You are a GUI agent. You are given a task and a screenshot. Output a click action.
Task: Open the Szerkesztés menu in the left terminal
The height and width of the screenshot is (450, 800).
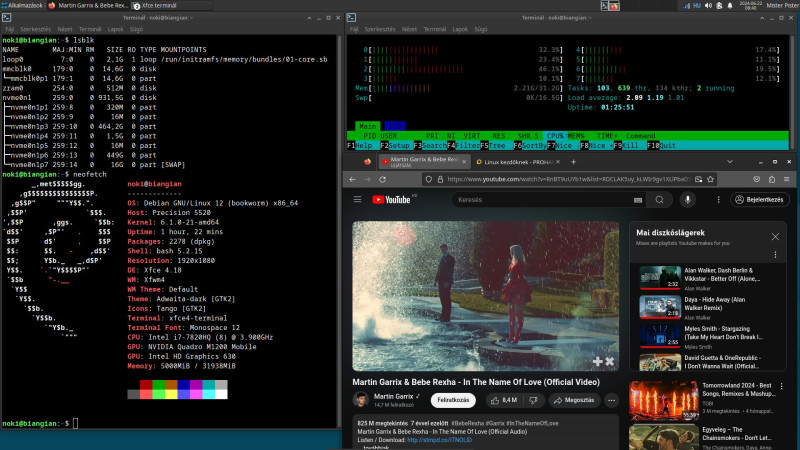(36, 29)
